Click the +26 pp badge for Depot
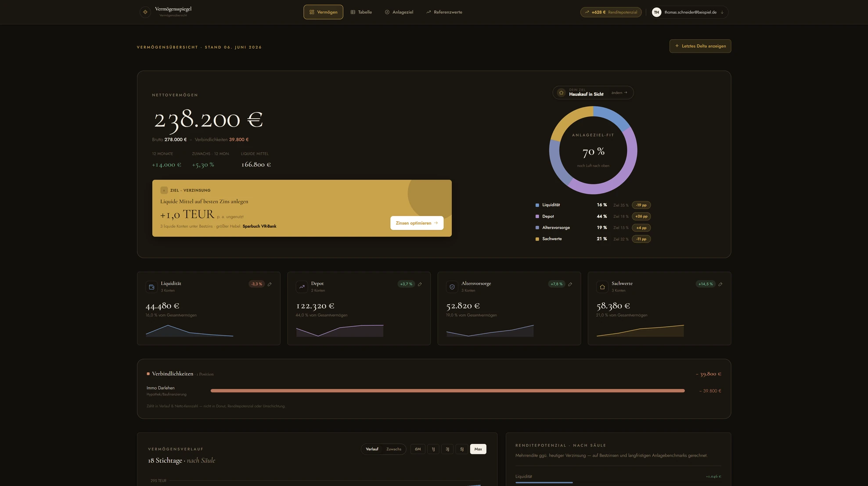 point(641,216)
